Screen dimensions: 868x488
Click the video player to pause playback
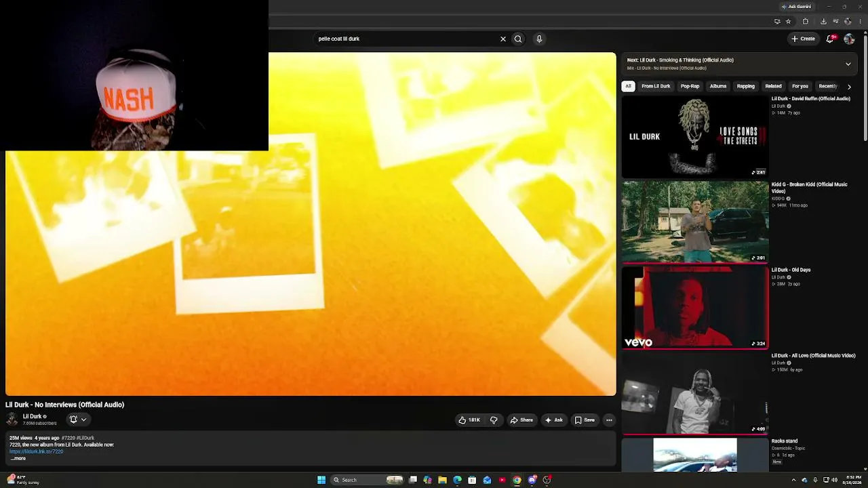pyautogui.click(x=311, y=224)
